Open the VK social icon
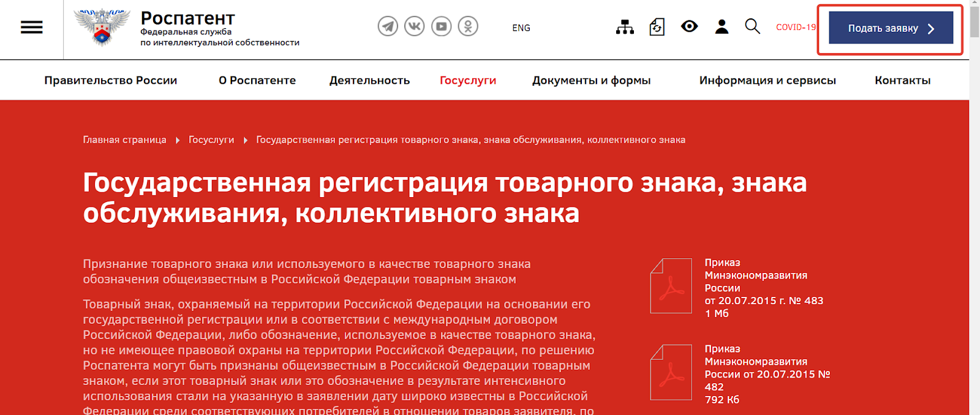Image resolution: width=980 pixels, height=415 pixels. (415, 26)
